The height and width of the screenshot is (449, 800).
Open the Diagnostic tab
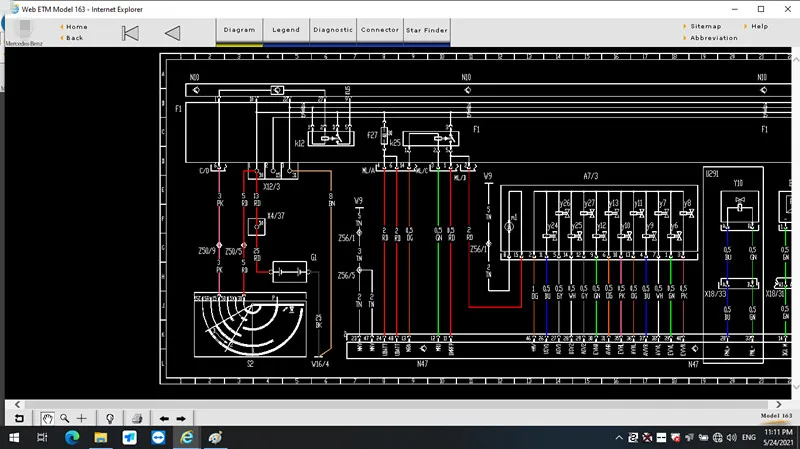(x=333, y=30)
